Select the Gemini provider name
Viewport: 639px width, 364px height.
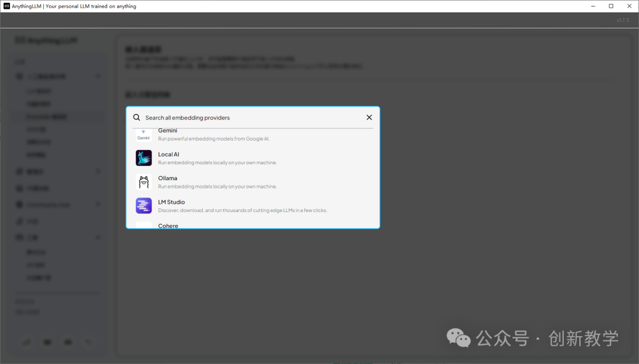coord(167,131)
